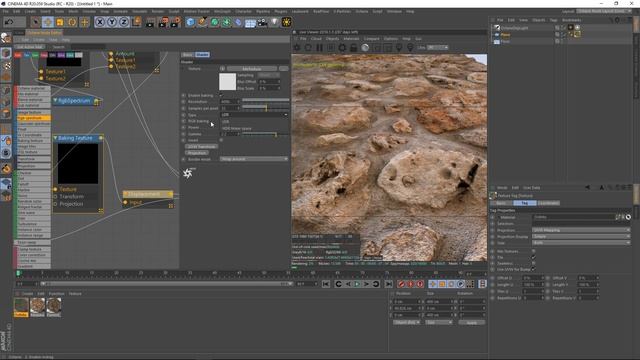
Task: Toggle clay sphere mode in Live Viewer
Action: coord(365,47)
